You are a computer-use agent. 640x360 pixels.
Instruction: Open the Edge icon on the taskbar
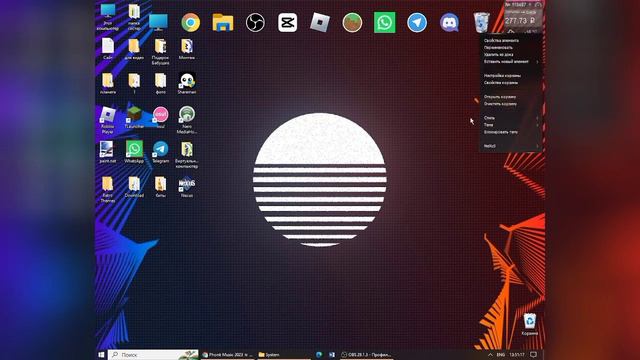point(319,355)
